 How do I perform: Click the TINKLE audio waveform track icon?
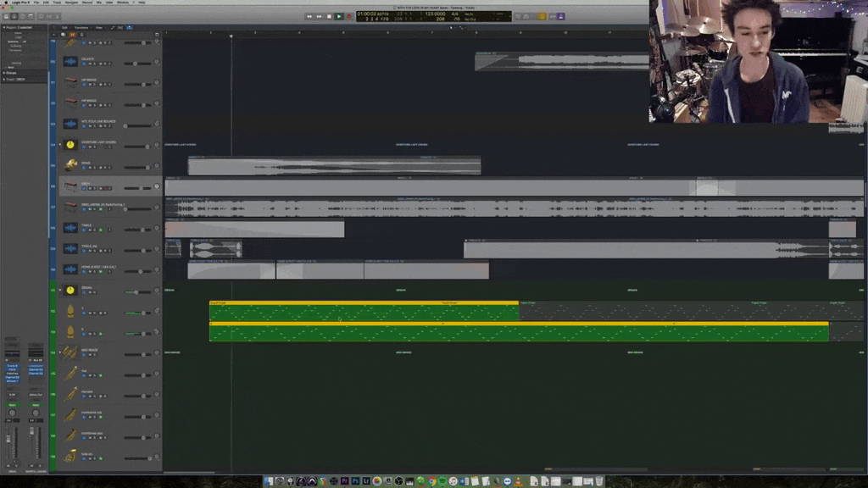(x=70, y=228)
